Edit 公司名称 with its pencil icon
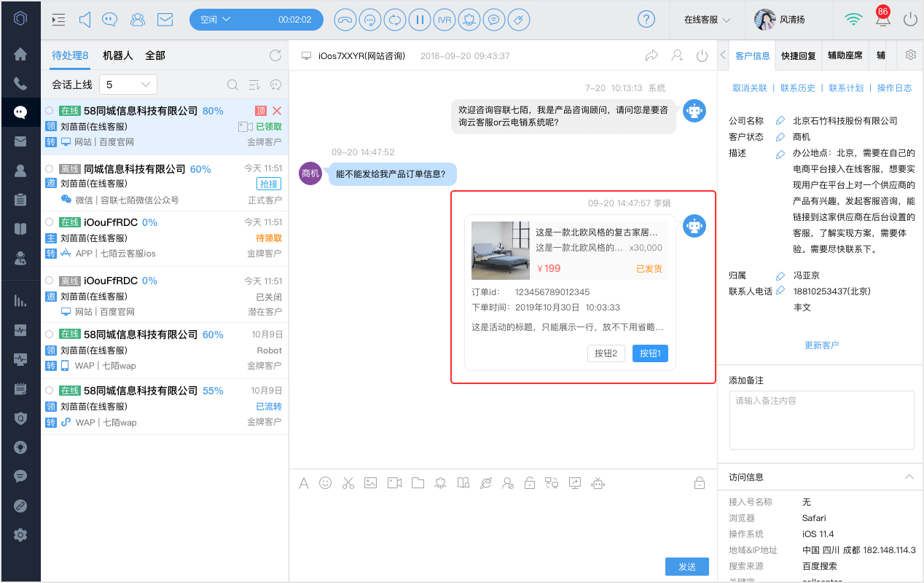Viewport: 924px width, 583px height. tap(780, 121)
